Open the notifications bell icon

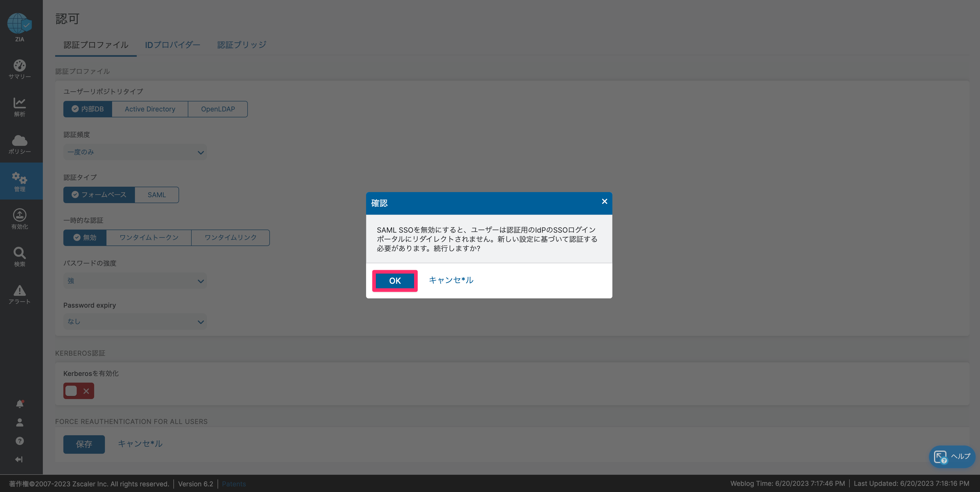tap(20, 404)
